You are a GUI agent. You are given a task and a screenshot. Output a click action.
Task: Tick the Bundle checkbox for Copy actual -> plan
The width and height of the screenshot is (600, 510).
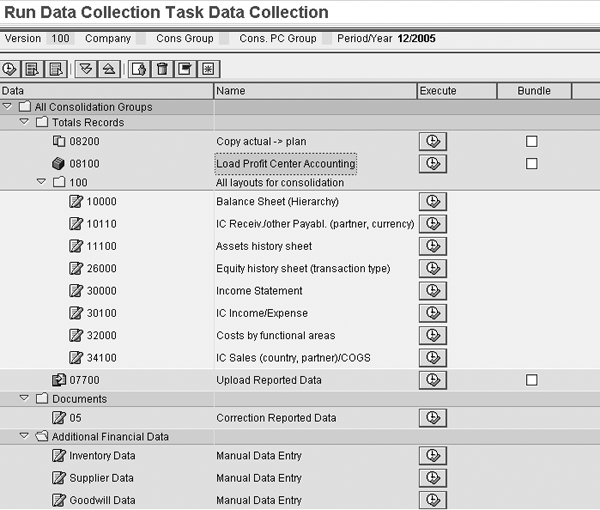click(x=532, y=141)
